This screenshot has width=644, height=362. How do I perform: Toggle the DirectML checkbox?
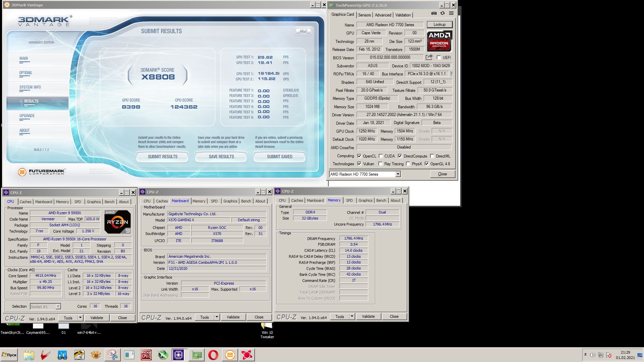click(432, 156)
